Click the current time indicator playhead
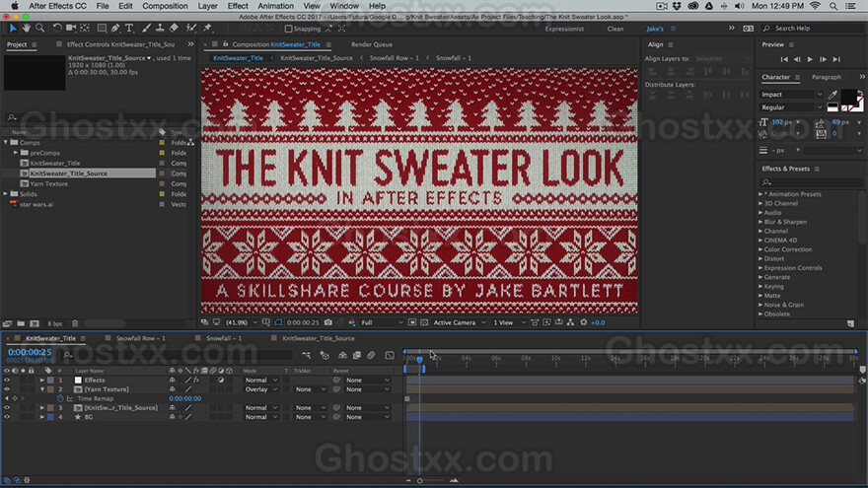The height and width of the screenshot is (488, 868). pos(419,360)
